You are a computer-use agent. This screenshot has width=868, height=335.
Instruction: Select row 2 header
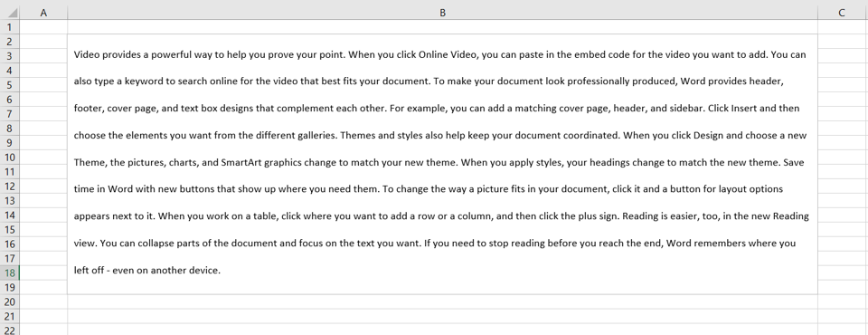pos(9,42)
